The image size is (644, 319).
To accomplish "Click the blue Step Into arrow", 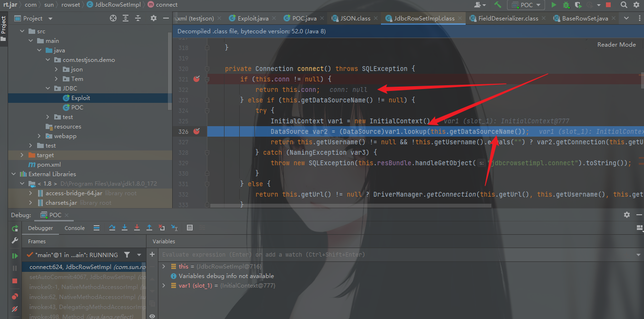I will click(x=125, y=228).
